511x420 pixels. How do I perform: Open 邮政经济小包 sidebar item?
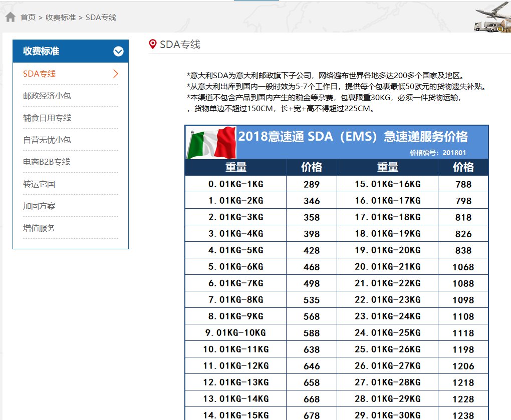pos(47,96)
